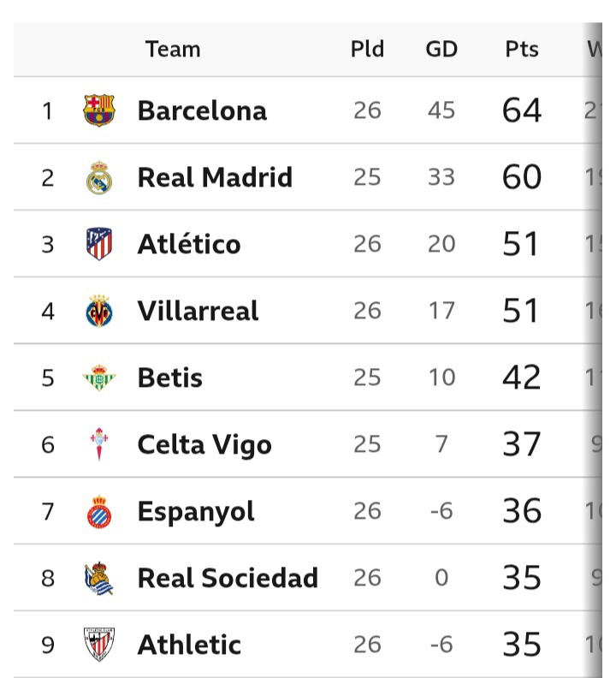This screenshot has width=616, height=678.
Task: Click the Villarreal club crest
Action: 99,311
